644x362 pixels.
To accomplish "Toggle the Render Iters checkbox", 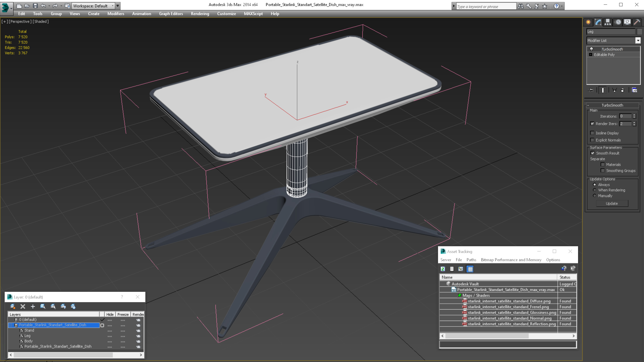I will point(592,123).
